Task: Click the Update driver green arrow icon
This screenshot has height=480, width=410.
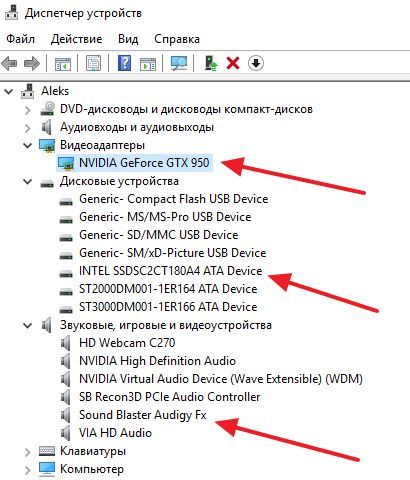Action: 211,63
